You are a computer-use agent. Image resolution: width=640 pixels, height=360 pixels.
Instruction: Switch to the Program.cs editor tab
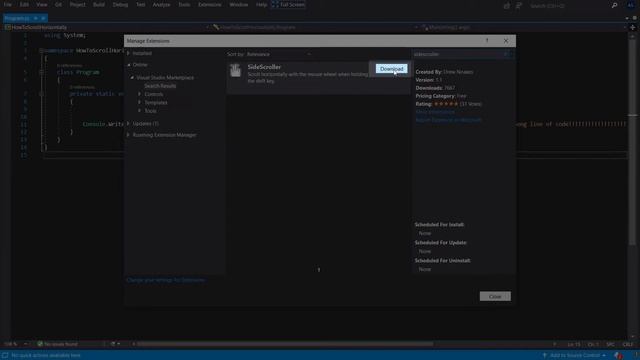(17, 18)
